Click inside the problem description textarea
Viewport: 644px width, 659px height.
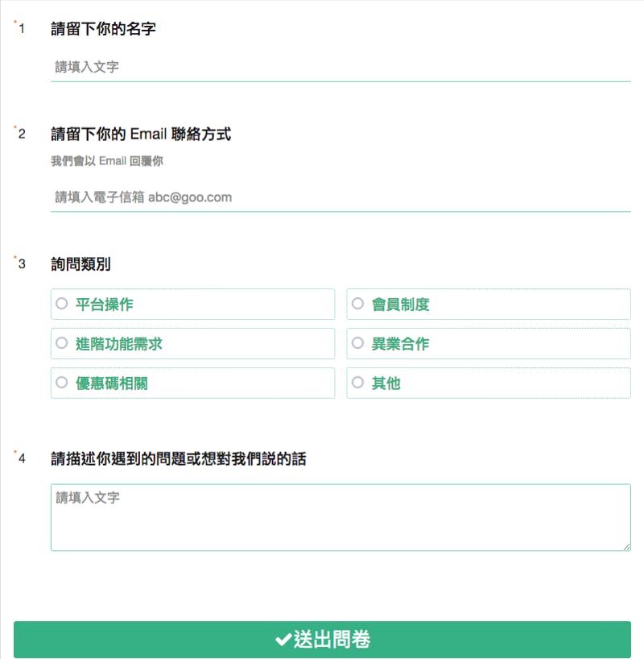coord(340,516)
